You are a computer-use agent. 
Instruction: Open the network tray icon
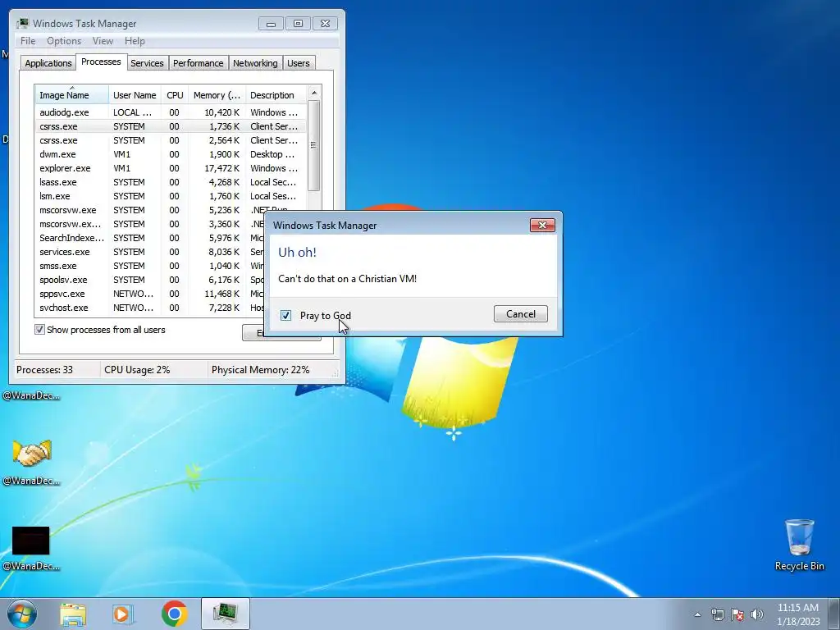pos(717,614)
